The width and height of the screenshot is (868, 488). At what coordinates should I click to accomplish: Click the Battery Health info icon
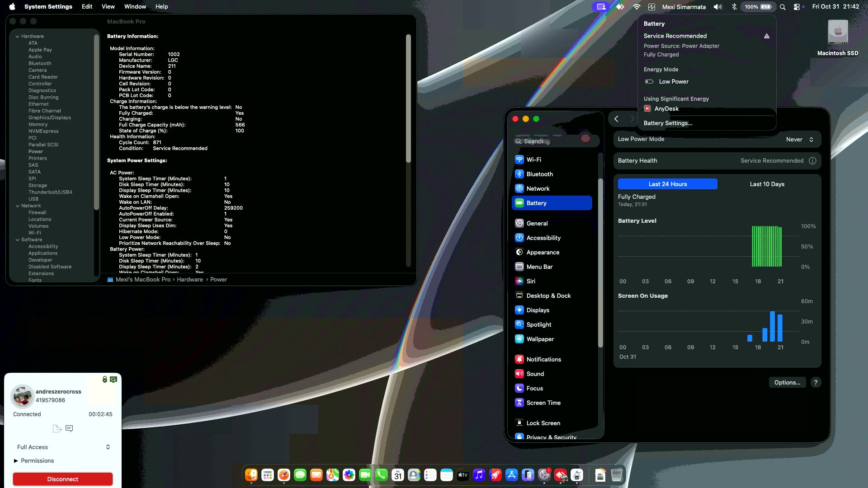click(812, 161)
